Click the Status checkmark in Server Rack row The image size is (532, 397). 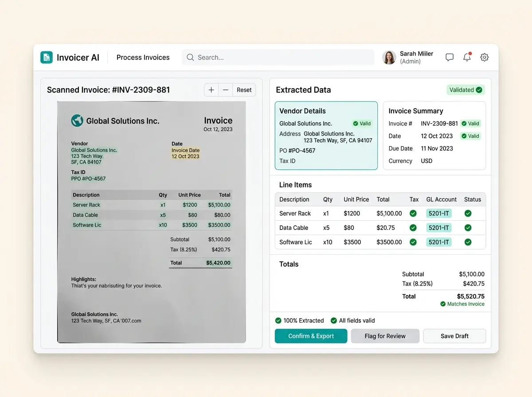pos(468,214)
